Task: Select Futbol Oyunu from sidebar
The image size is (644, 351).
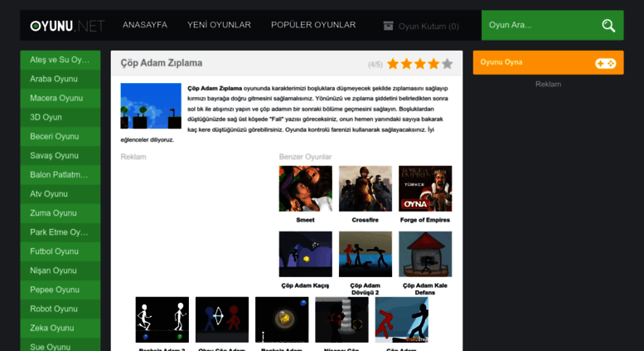Action: coord(61,251)
